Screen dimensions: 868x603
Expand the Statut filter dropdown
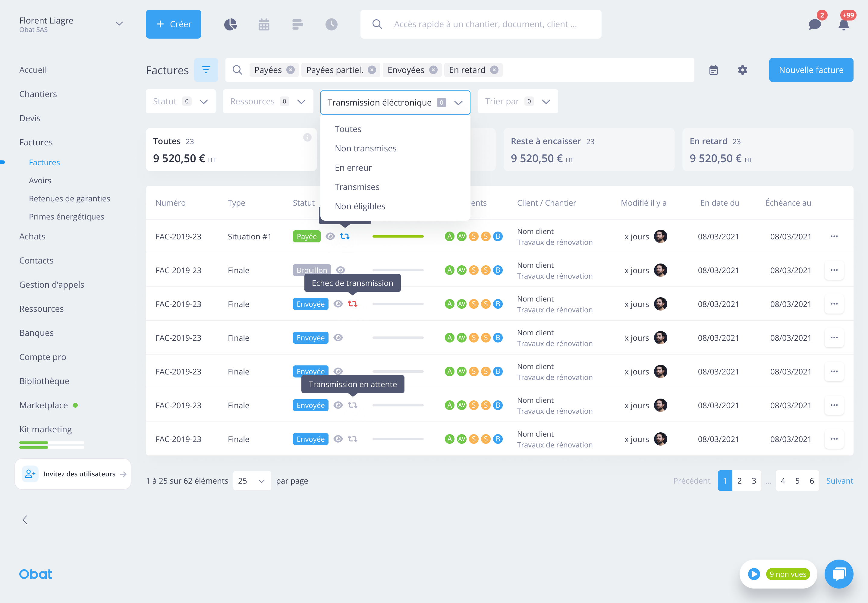(x=181, y=101)
